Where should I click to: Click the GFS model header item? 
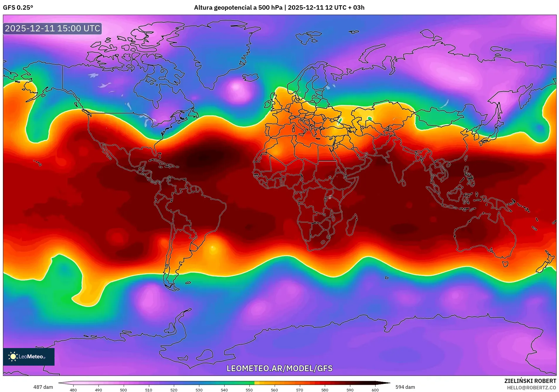pyautogui.click(x=9, y=8)
